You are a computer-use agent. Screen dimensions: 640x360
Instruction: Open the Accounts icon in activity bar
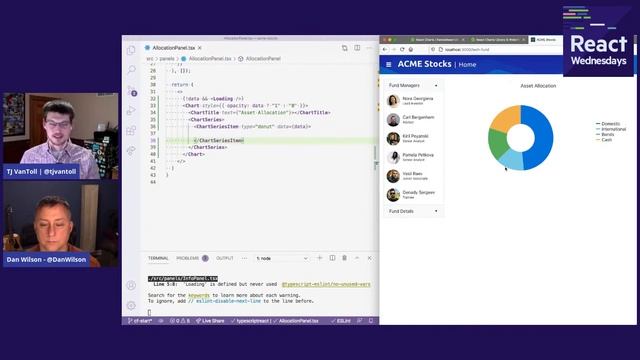pos(131,285)
